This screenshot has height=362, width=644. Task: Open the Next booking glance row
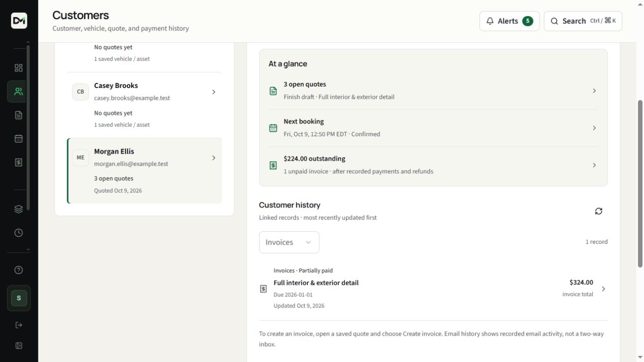[x=433, y=128]
